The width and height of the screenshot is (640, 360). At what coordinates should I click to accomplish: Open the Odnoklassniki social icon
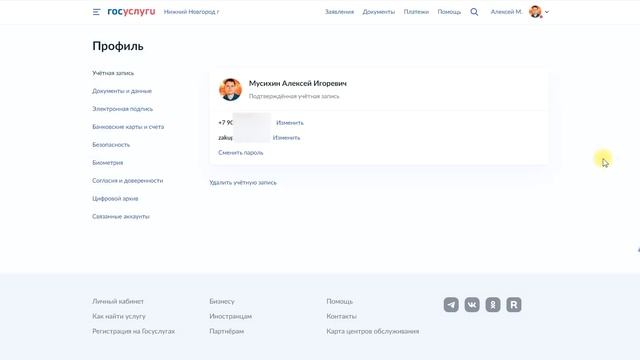coord(493,305)
